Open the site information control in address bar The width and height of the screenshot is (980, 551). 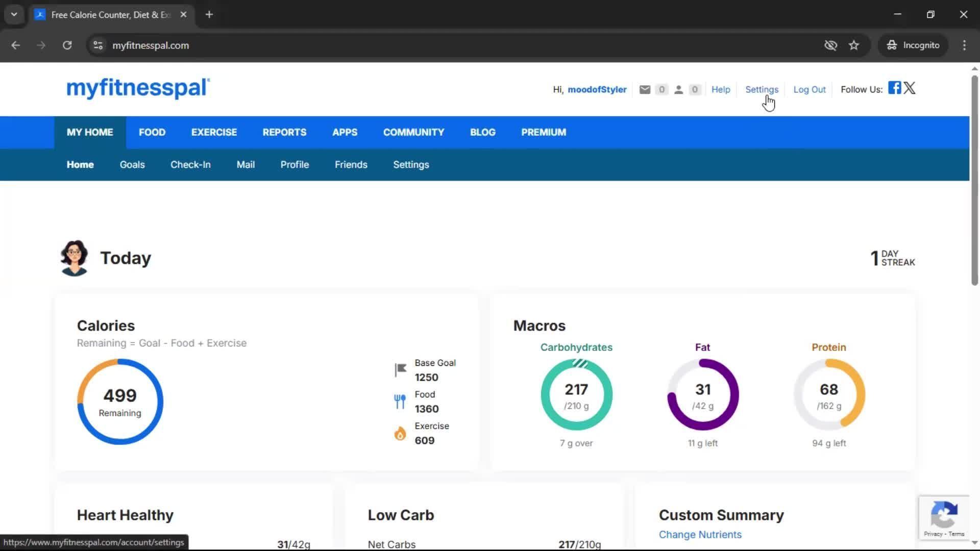click(98, 45)
